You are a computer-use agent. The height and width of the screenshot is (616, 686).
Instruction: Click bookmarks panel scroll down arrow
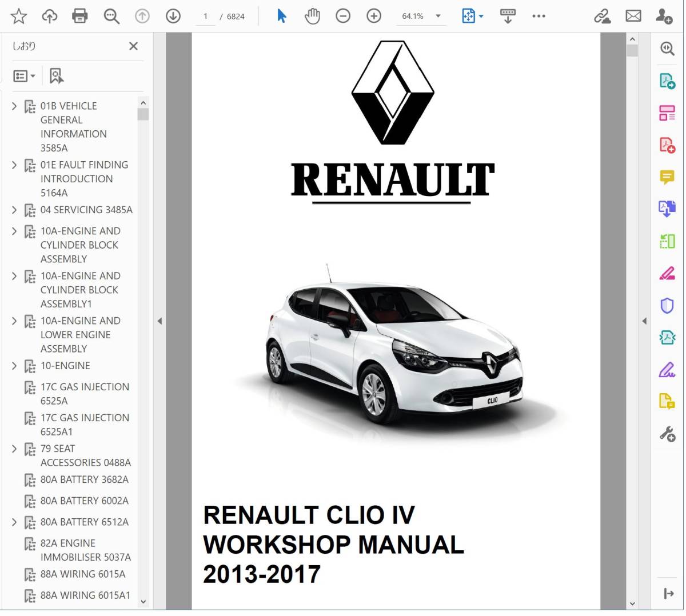[x=143, y=601]
